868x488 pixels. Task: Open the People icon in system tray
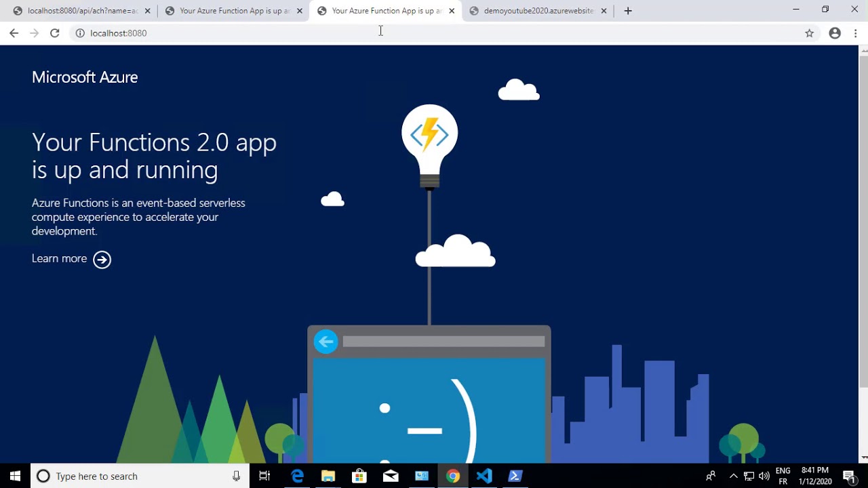pyautogui.click(x=711, y=476)
